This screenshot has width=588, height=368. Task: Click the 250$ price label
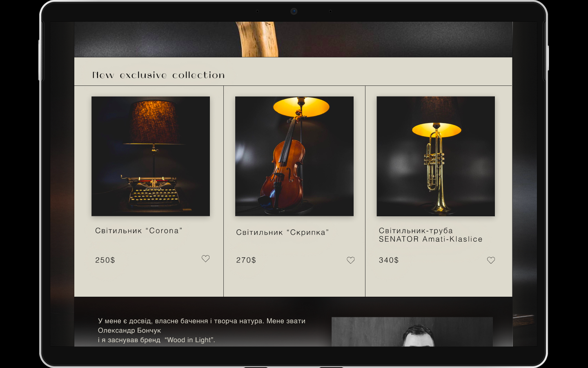pos(105,260)
